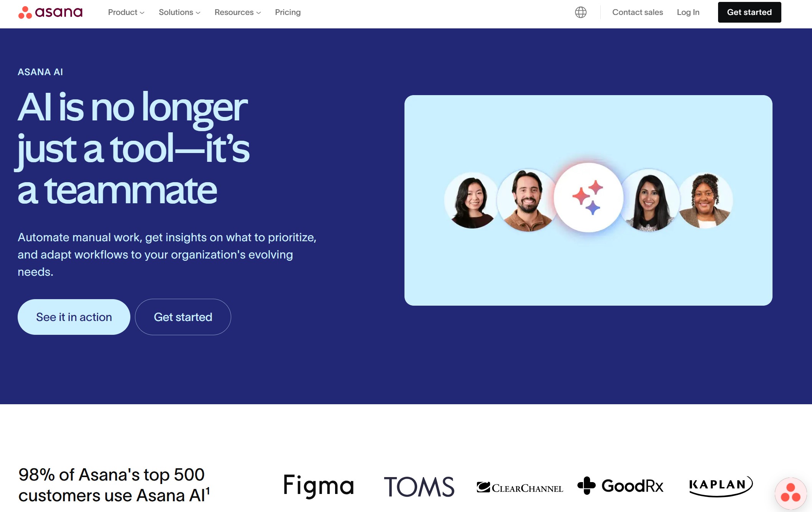Expand the Product navigation dropdown
Viewport: 812px width, 512px height.
click(x=126, y=12)
